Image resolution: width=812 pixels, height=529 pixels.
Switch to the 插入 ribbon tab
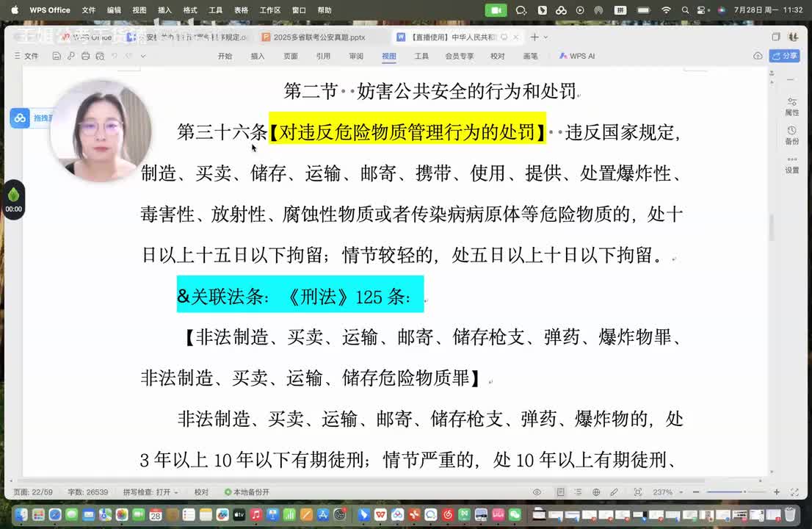258,56
